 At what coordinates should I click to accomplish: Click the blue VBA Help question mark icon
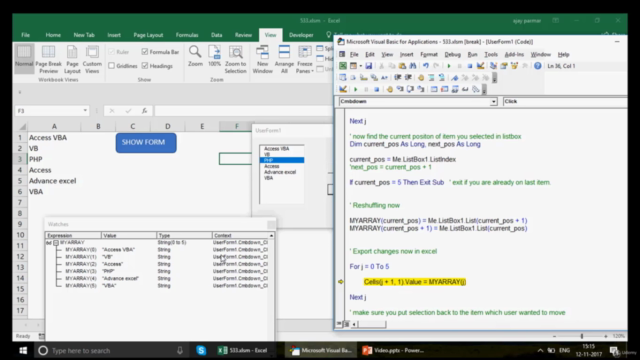tap(538, 66)
